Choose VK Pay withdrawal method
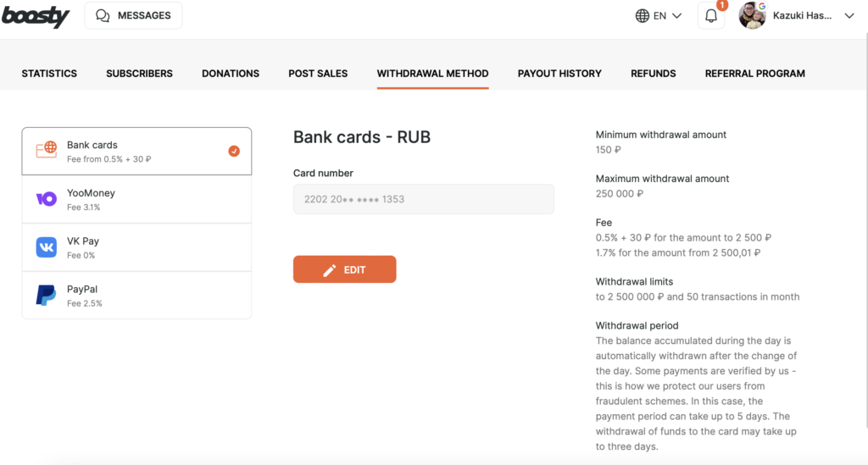Image resolution: width=868 pixels, height=465 pixels. [x=136, y=247]
